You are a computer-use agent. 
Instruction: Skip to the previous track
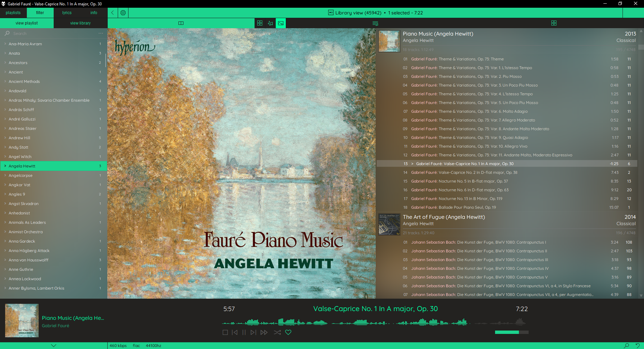pyautogui.click(x=235, y=333)
